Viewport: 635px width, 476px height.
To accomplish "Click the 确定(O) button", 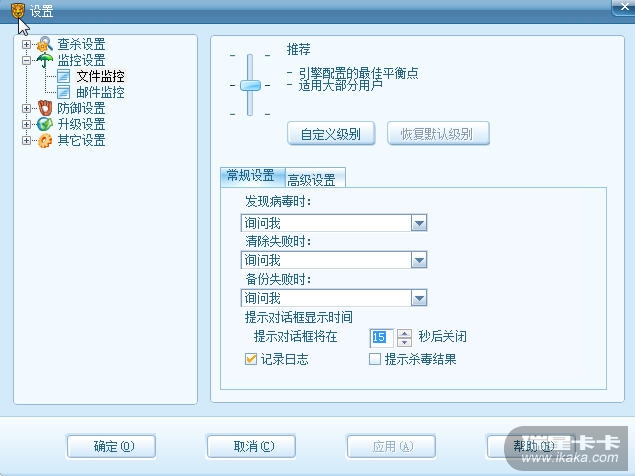I will (111, 446).
